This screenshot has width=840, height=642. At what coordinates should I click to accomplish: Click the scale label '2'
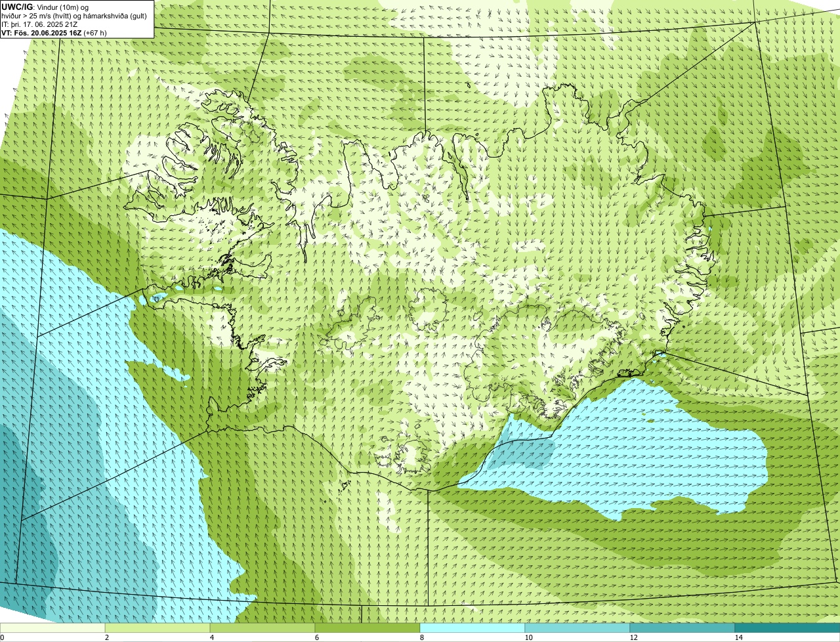[106, 637]
